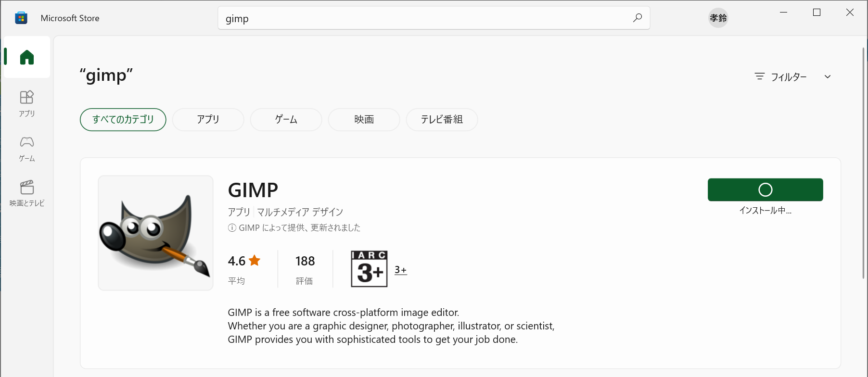Select the アプリ category chip
868x377 pixels.
pyautogui.click(x=208, y=120)
